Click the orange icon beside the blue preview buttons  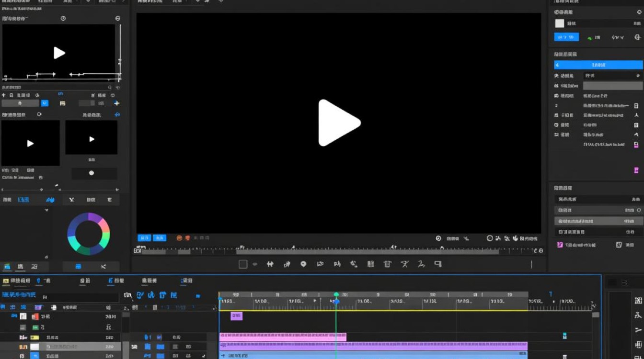(x=179, y=238)
